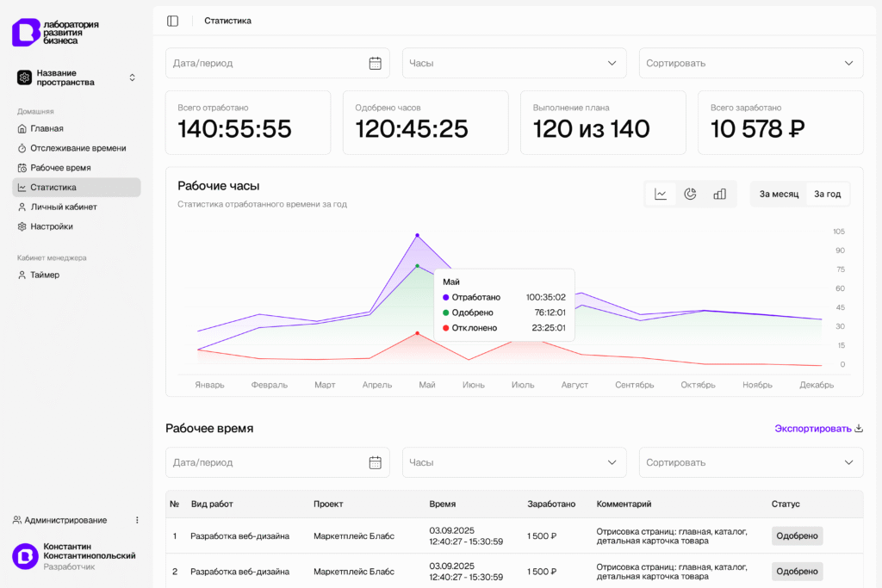Open Настройки in the sidebar
This screenshot has width=882, height=588.
[x=51, y=226]
